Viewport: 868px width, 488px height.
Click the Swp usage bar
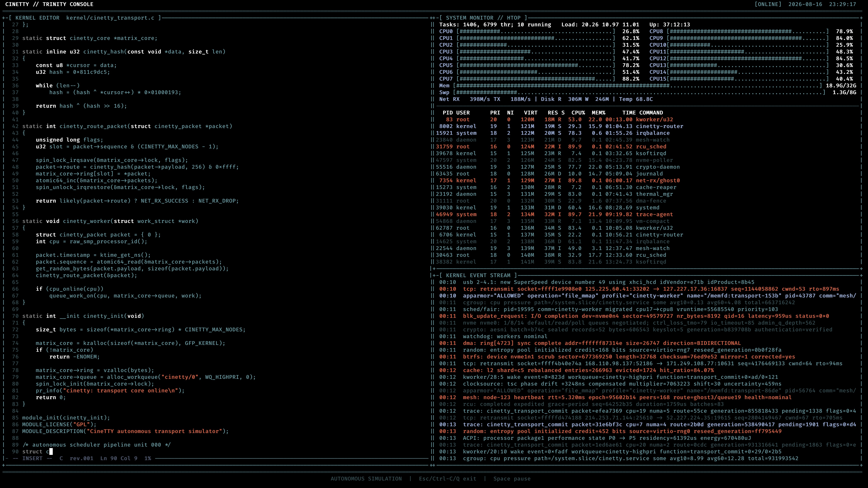[x=639, y=92]
